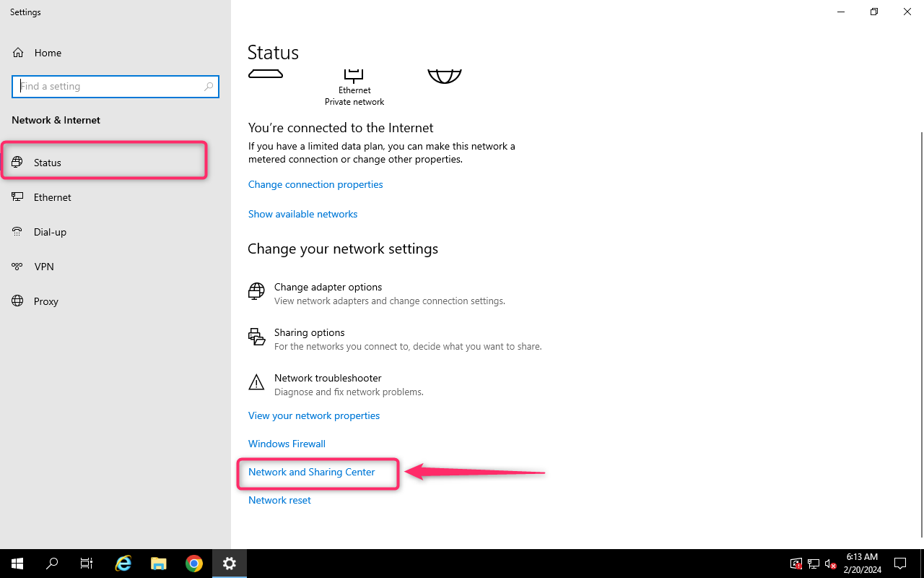Click the You're connected to the Internet heading
This screenshot has width=924, height=578.
click(x=341, y=128)
